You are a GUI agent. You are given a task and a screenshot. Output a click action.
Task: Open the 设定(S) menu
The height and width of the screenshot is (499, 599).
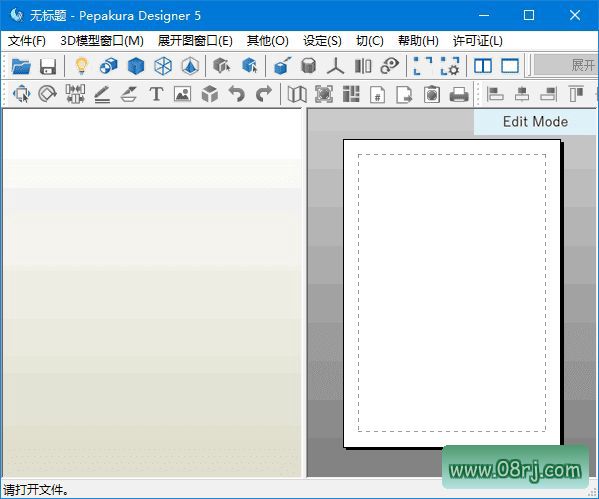coord(322,41)
